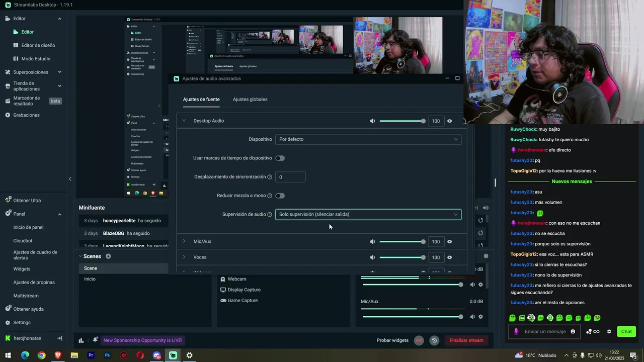Adjust the Desktop Audio volume slider
This screenshot has height=362, width=644.
point(402,121)
